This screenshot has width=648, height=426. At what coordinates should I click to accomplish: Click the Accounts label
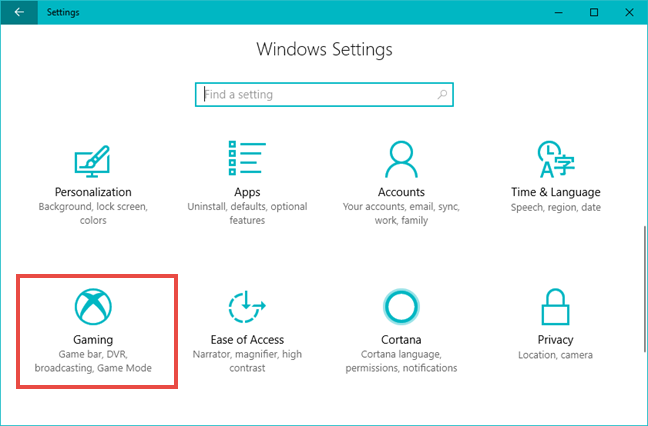(401, 192)
